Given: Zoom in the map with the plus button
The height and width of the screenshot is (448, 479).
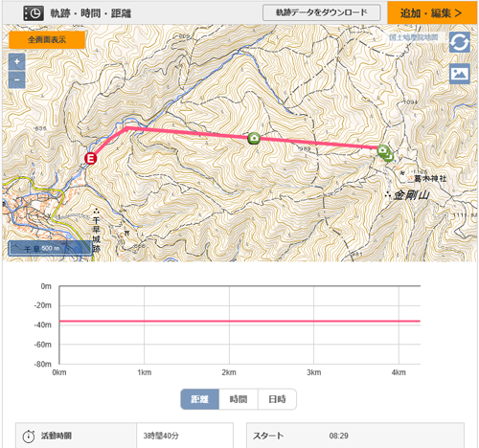Looking at the screenshot, I should click(x=17, y=62).
